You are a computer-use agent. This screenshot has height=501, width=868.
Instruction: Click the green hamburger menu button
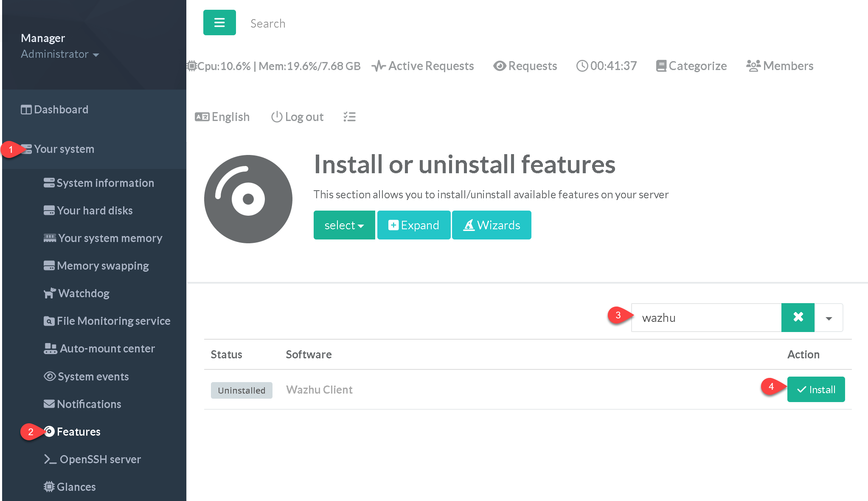(219, 23)
